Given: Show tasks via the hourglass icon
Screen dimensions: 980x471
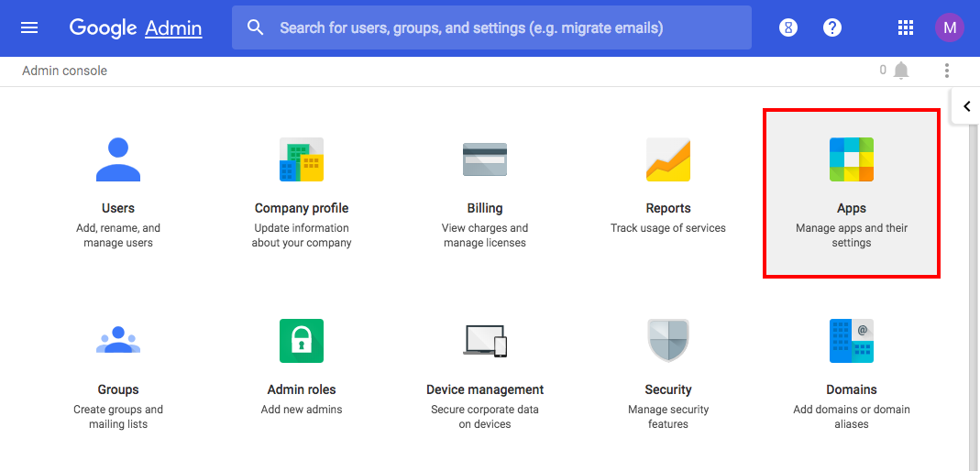Looking at the screenshot, I should 788,27.
